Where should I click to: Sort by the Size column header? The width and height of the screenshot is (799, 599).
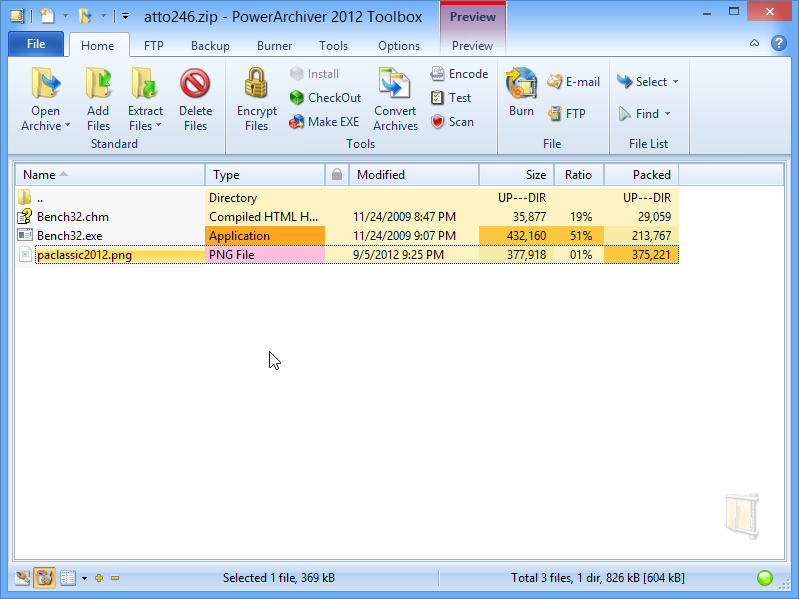(x=516, y=175)
